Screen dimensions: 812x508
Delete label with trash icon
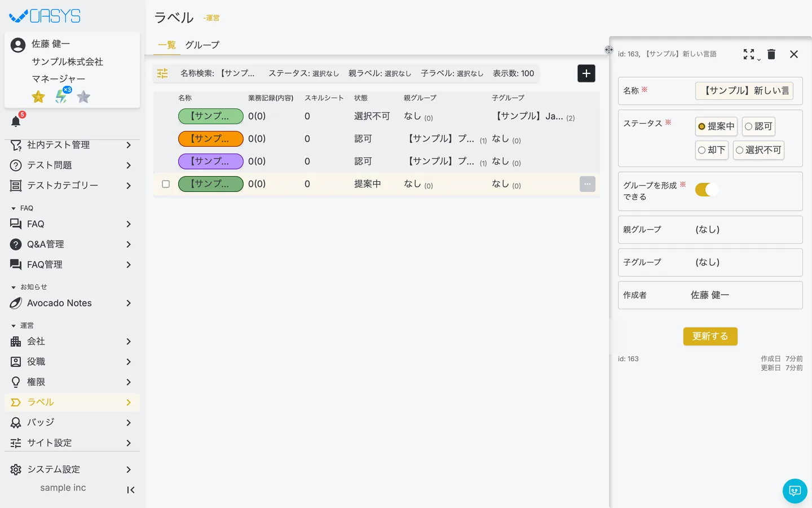771,54
